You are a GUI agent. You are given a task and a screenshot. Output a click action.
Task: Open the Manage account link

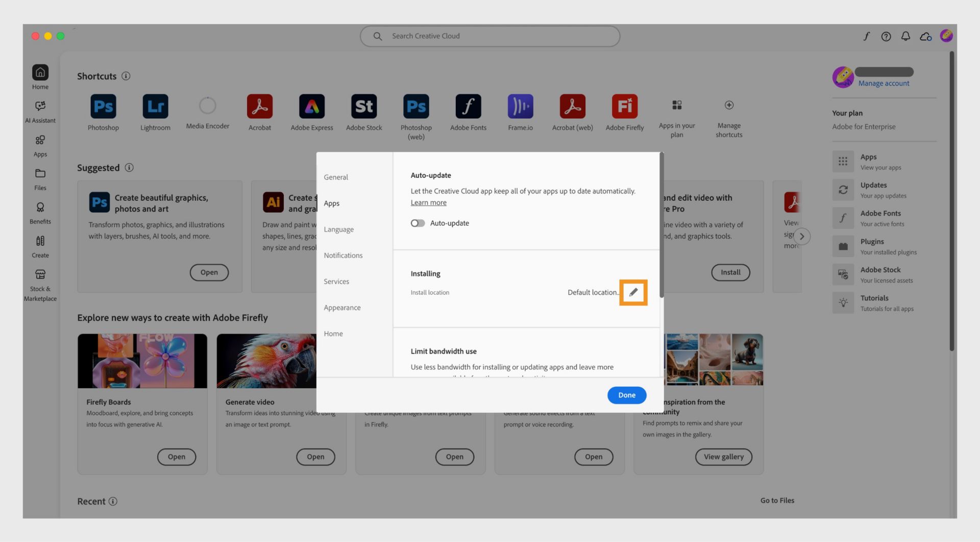click(x=884, y=83)
